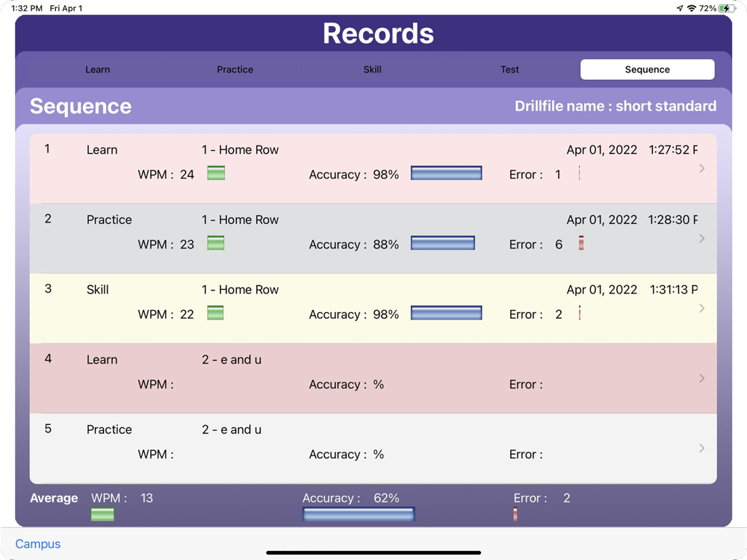Image resolution: width=747 pixels, height=560 pixels.
Task: Click the blue 88% accuracy bar
Action: [x=442, y=243]
